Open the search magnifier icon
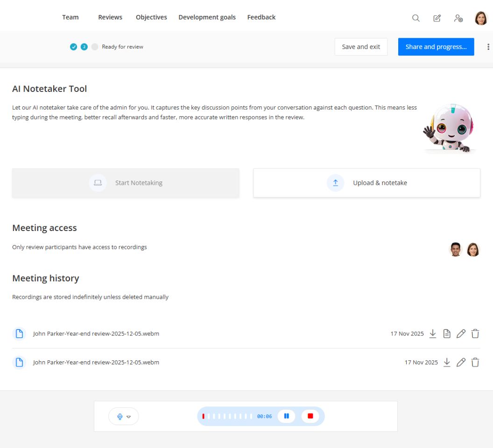This screenshot has height=448, width=493. [x=416, y=18]
